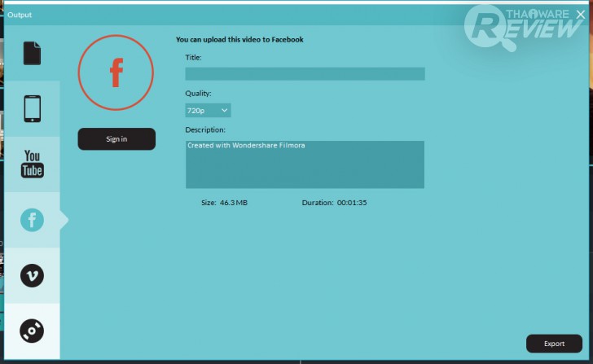Click the Description text area
The width and height of the screenshot is (593, 364).
[305, 164]
